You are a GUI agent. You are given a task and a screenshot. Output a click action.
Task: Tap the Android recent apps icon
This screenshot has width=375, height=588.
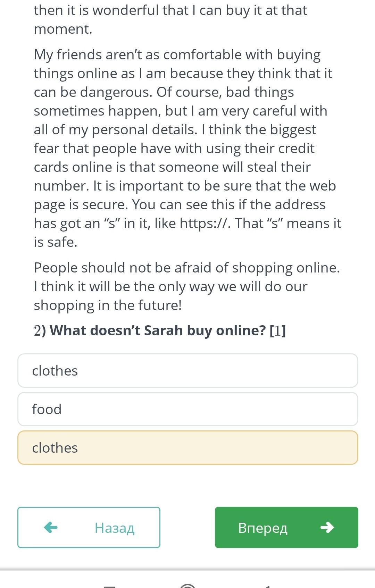pyautogui.click(x=110, y=586)
